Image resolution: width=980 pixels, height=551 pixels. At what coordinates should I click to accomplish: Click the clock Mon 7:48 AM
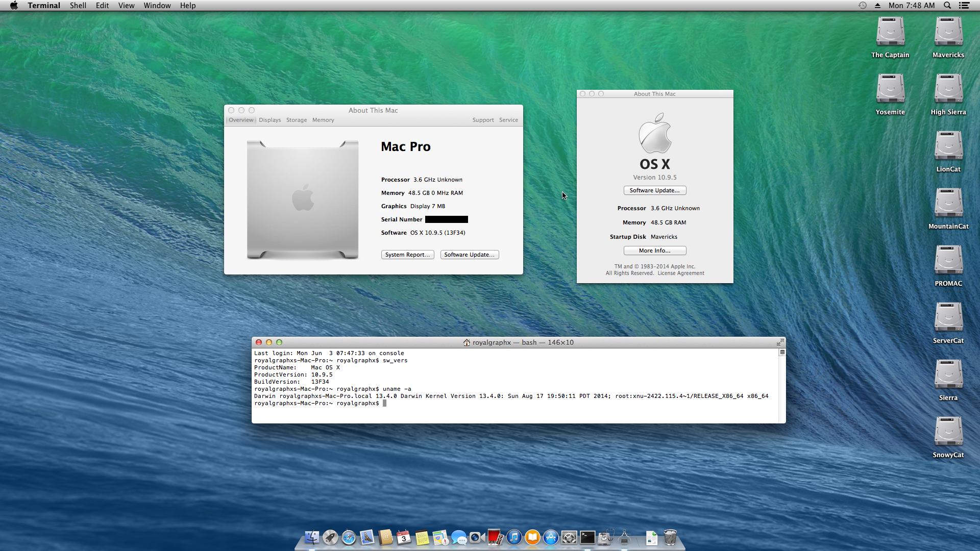pos(912,5)
